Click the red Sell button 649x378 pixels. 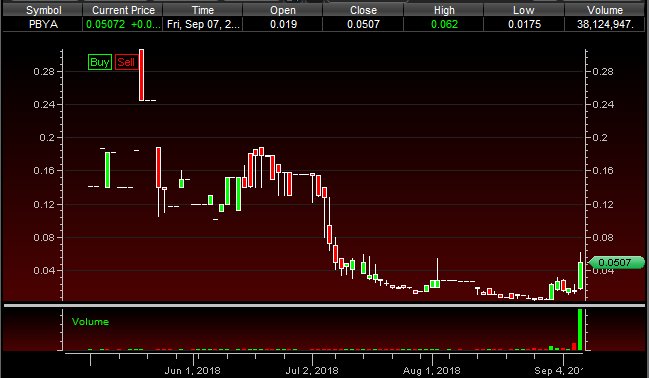click(x=126, y=63)
